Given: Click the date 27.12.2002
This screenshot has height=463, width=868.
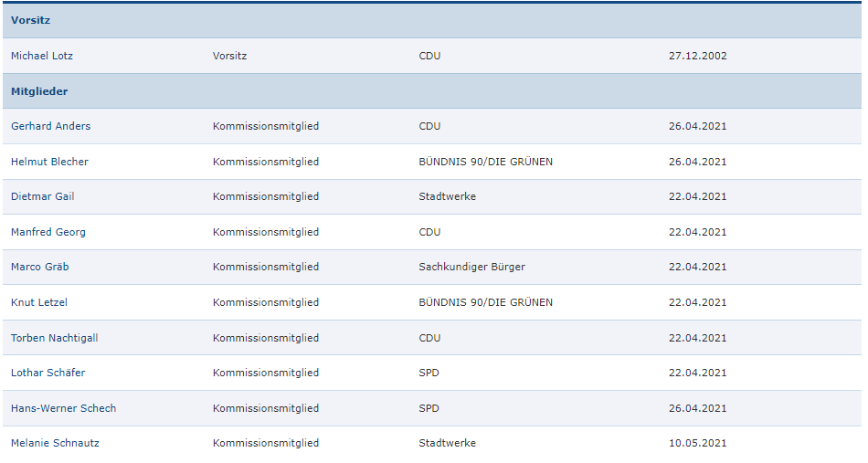Looking at the screenshot, I should [698, 56].
